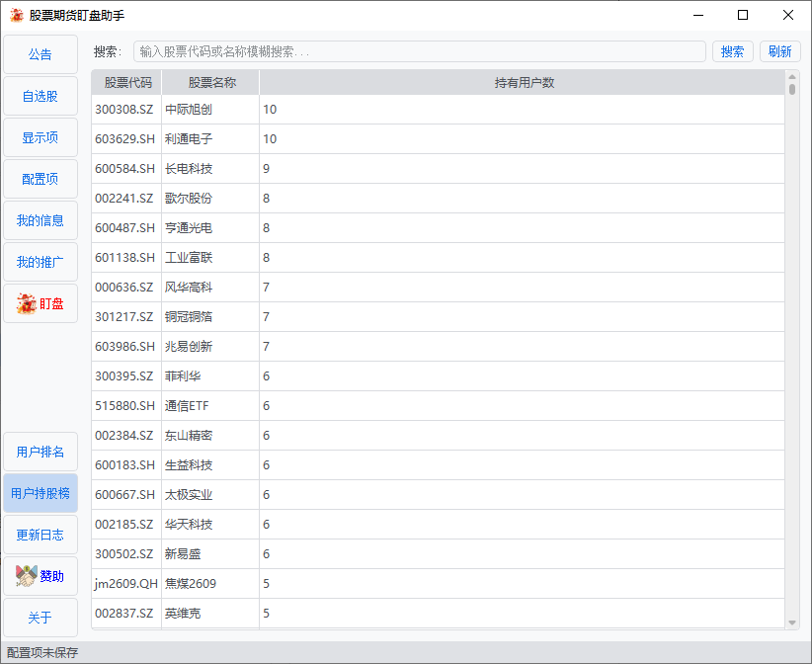Select code 601138.SH
812x664 pixels.
[x=124, y=258]
